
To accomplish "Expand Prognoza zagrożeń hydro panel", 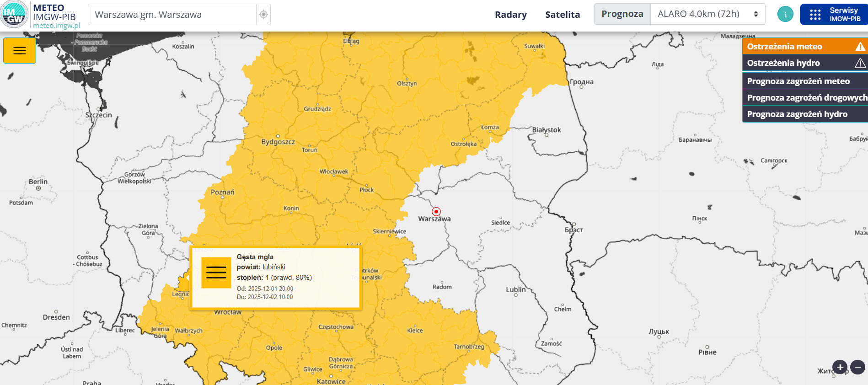I will (x=804, y=114).
